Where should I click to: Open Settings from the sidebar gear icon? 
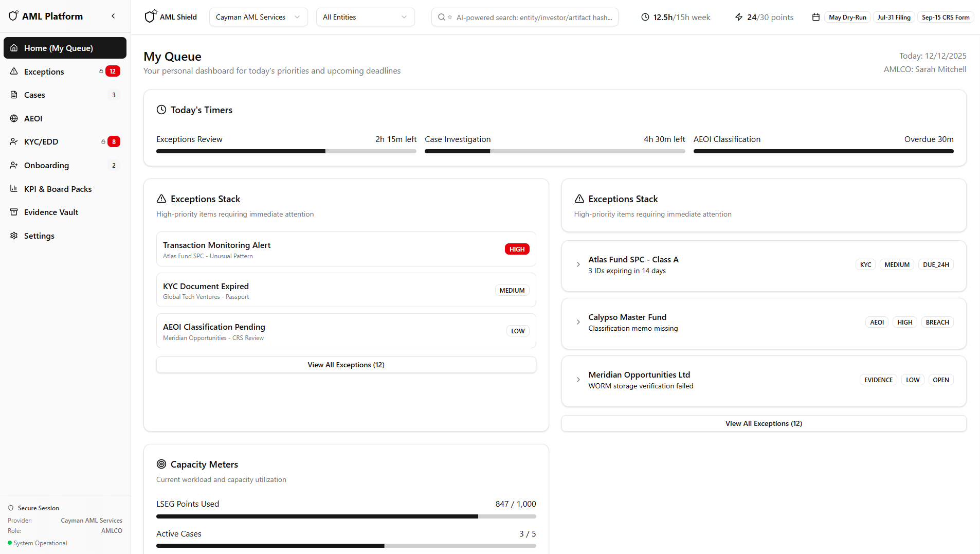tap(14, 236)
